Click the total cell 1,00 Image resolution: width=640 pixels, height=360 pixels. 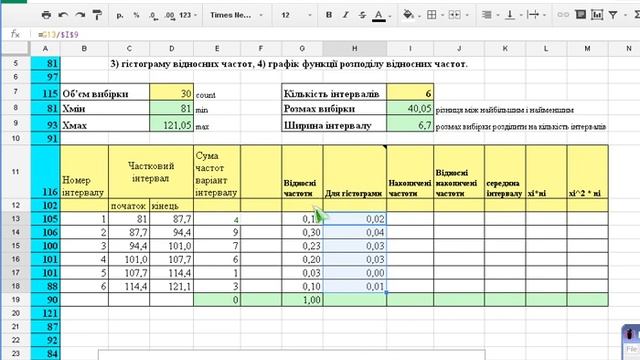pos(302,300)
